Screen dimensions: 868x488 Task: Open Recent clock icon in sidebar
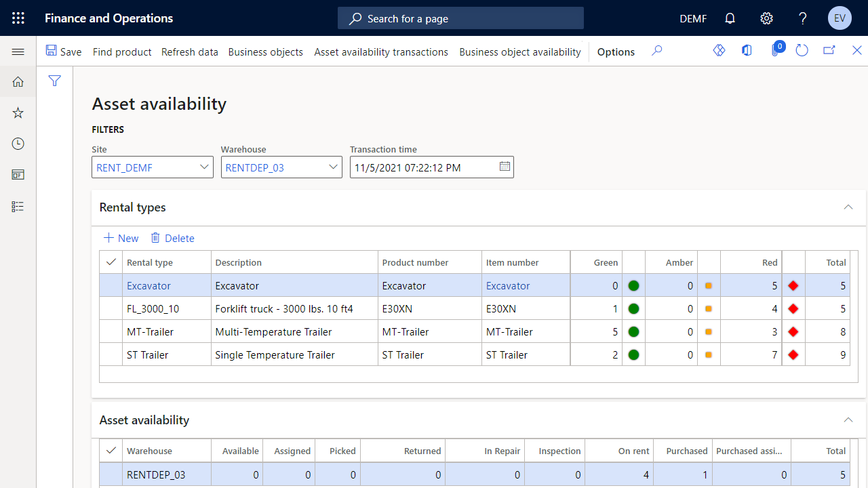click(18, 144)
